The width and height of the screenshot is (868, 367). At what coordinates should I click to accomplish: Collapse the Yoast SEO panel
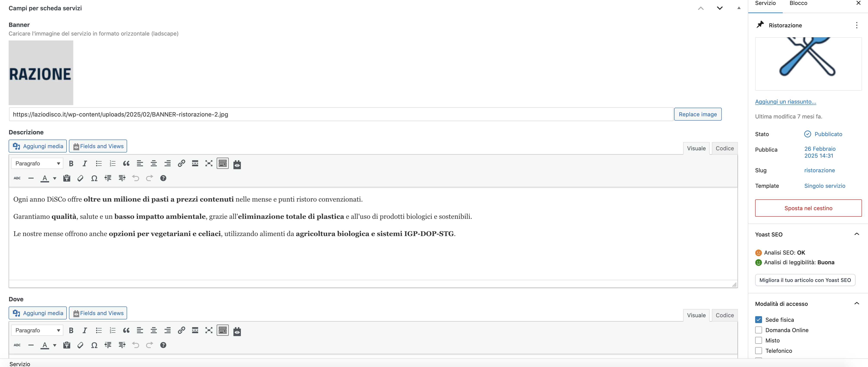coord(857,234)
